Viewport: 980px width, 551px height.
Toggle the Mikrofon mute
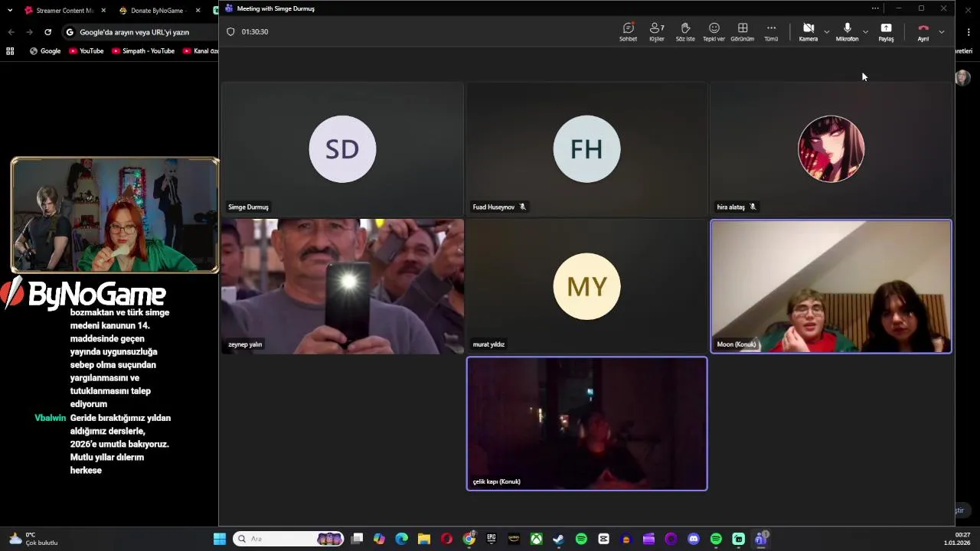(x=847, y=32)
